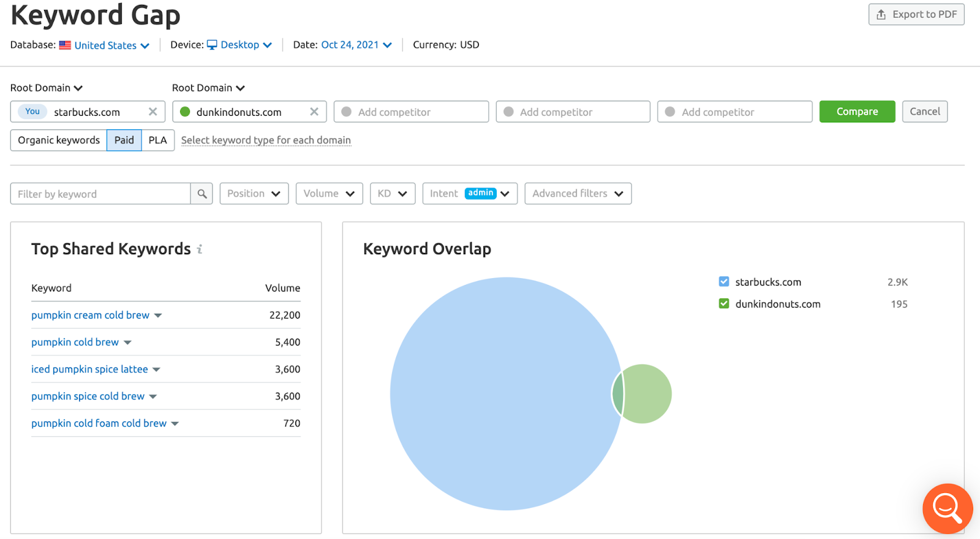The height and width of the screenshot is (539, 980).
Task: Open the United States database dropdown
Action: coord(111,45)
